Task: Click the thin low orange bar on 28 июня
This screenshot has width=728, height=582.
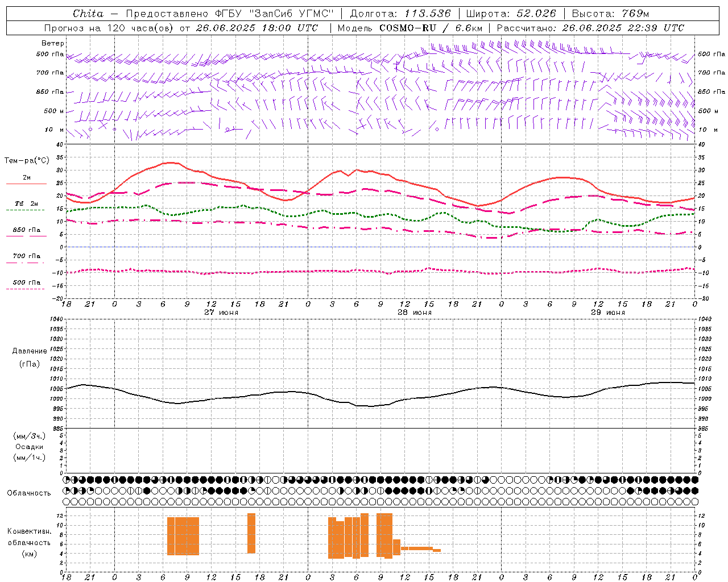Action: [x=417, y=548]
